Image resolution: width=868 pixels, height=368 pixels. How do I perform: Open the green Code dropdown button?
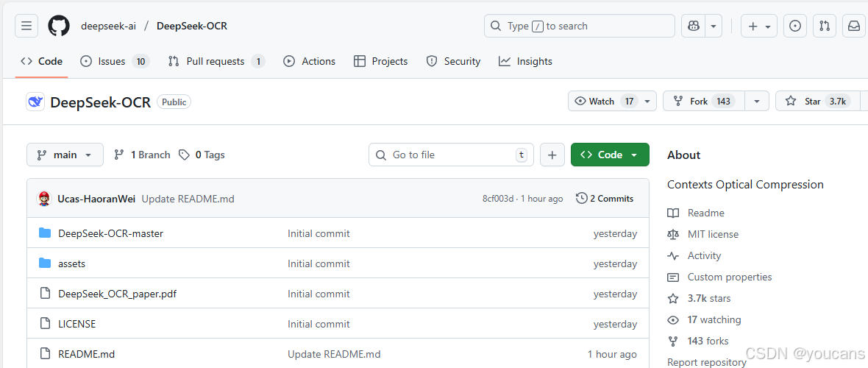point(610,155)
